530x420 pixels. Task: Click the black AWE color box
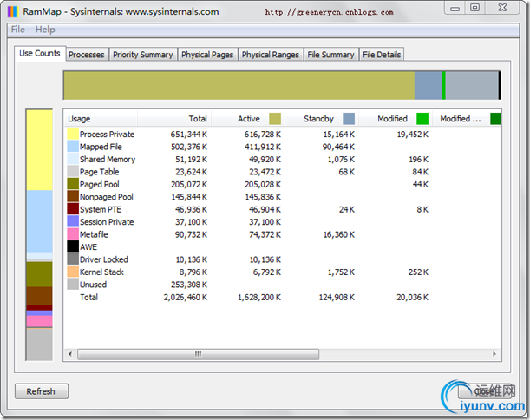click(x=73, y=246)
